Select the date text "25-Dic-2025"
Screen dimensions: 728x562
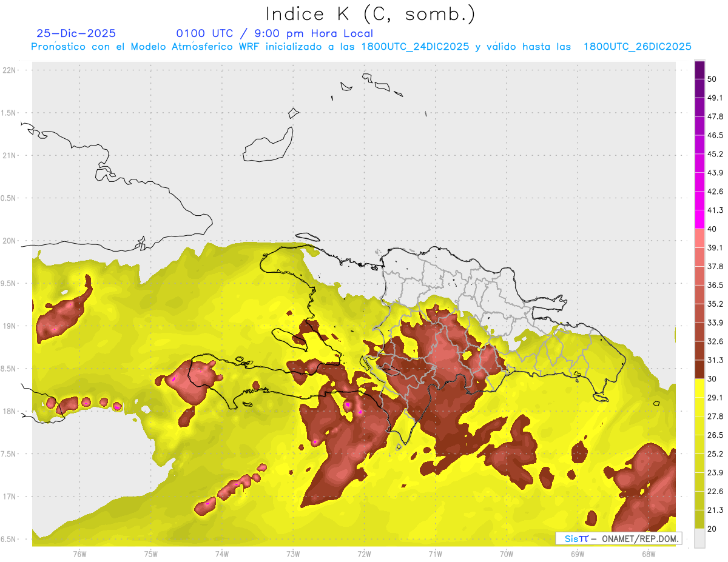[76, 33]
